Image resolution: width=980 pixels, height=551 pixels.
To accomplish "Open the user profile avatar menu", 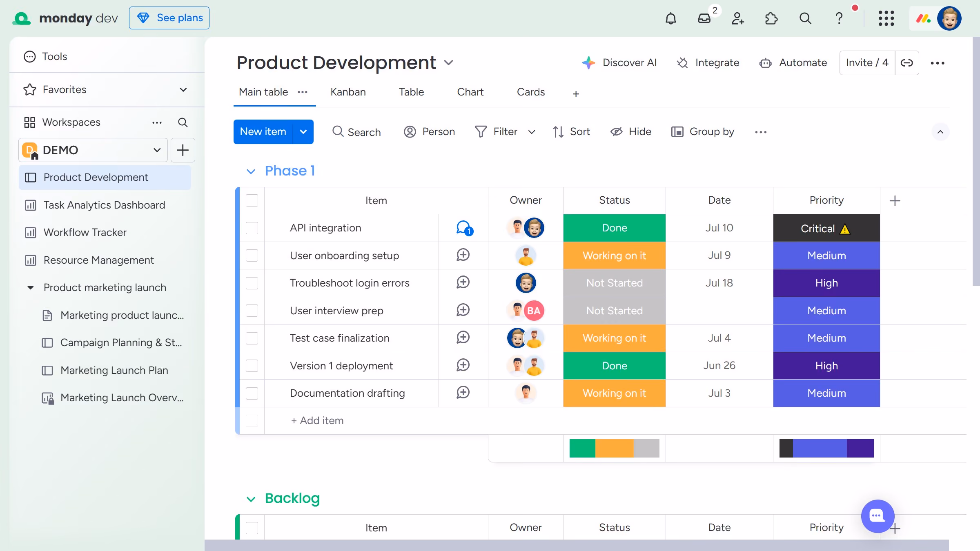I will coord(949,18).
